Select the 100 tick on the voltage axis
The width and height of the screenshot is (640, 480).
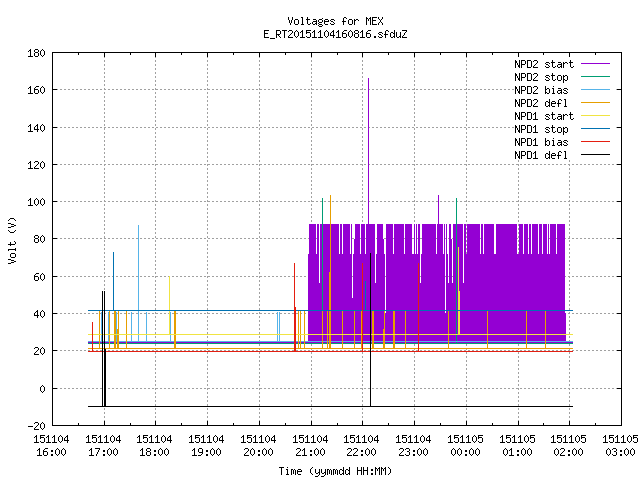pos(36,202)
